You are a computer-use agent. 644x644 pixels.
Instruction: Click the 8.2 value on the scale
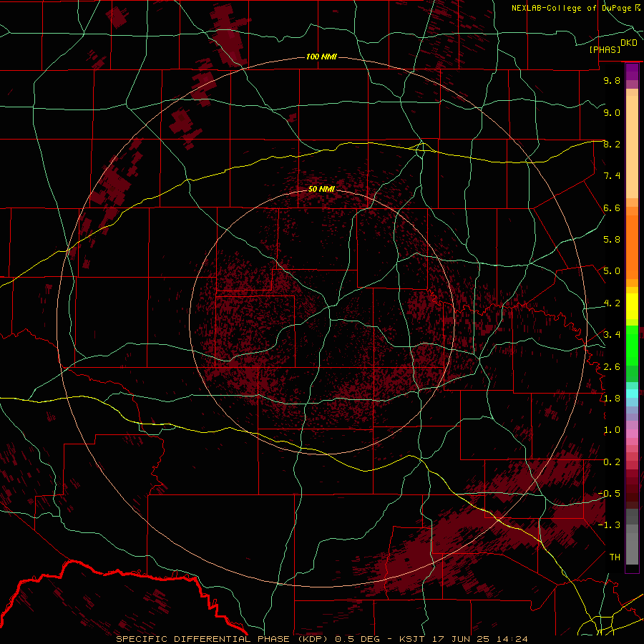point(612,144)
